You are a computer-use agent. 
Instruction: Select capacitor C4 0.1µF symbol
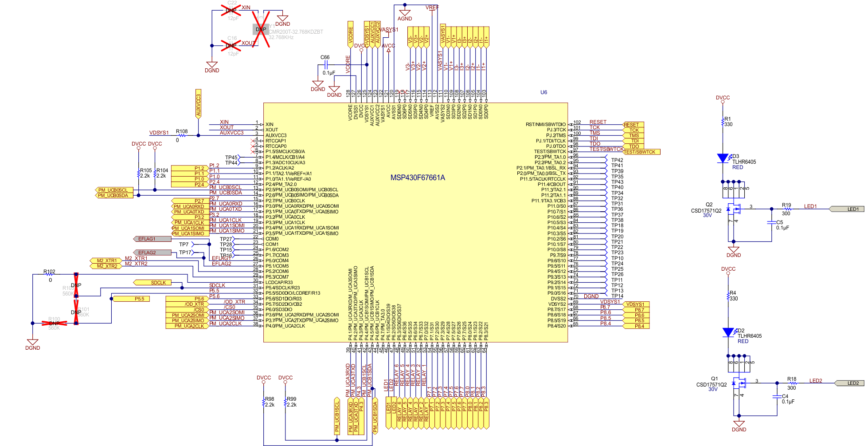(777, 397)
